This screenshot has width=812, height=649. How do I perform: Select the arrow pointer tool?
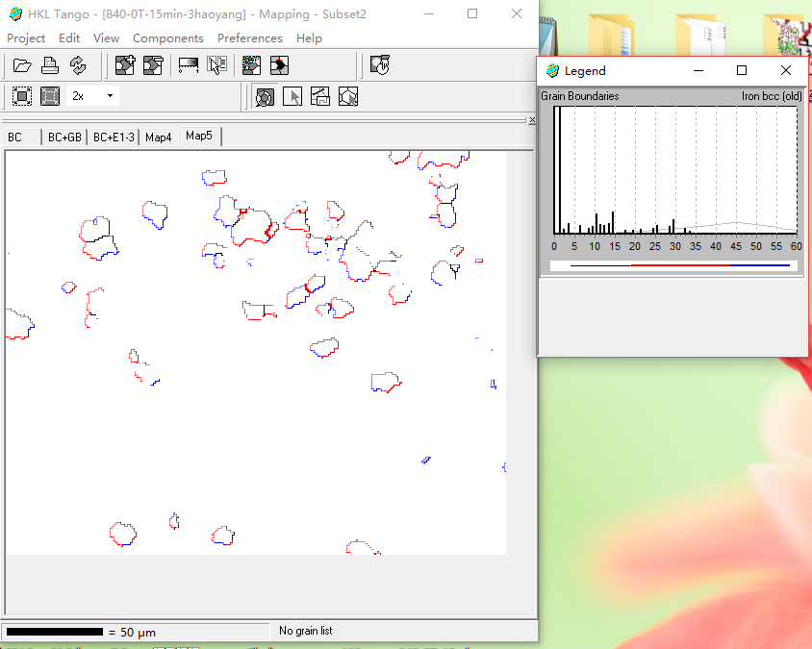click(x=292, y=97)
